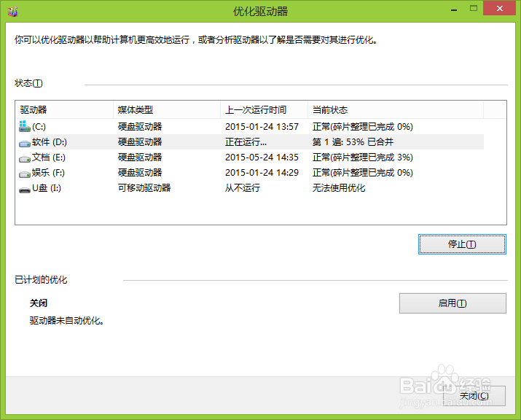Click the 娱乐 (F:) drive icon
The height and width of the screenshot is (420, 521).
pyautogui.click(x=25, y=174)
